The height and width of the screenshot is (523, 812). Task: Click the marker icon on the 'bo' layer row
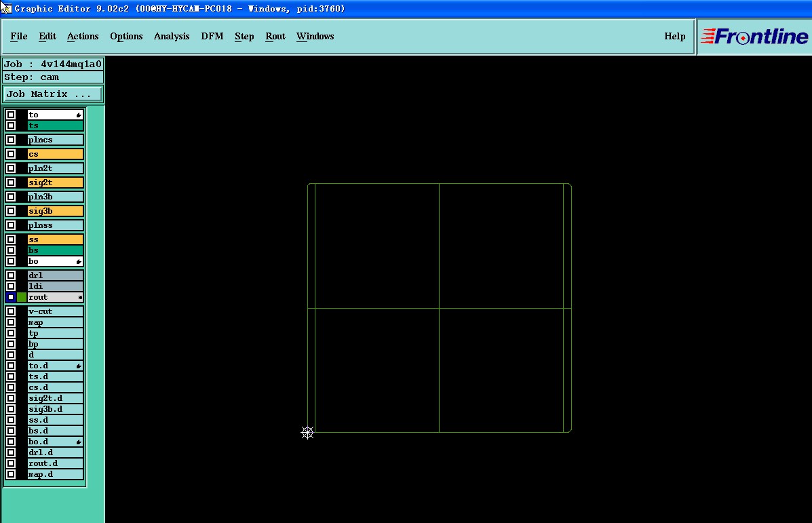pyautogui.click(x=79, y=262)
